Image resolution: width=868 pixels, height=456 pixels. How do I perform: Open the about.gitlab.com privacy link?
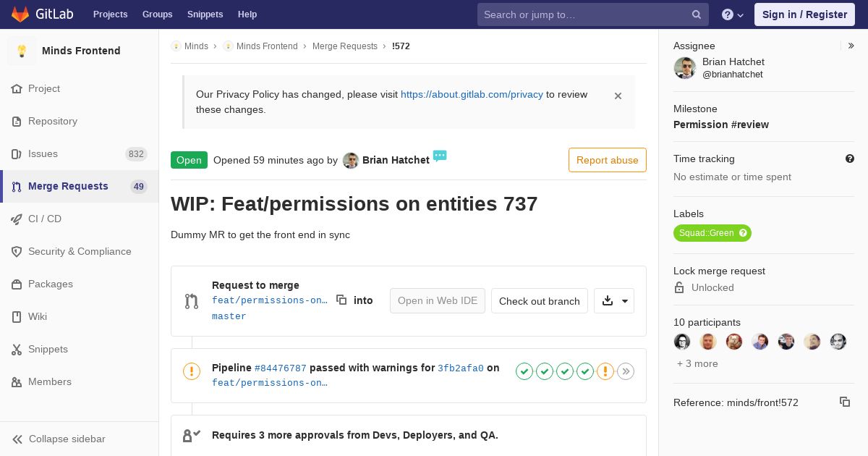click(x=472, y=94)
